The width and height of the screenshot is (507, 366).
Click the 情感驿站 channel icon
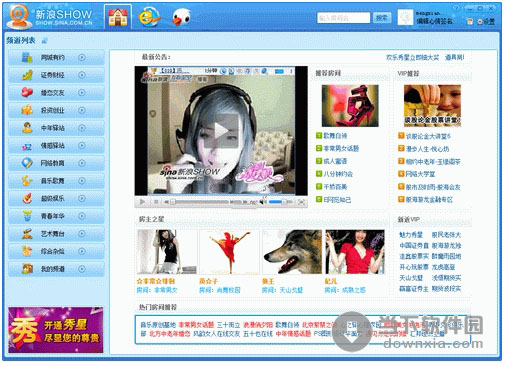(27, 146)
